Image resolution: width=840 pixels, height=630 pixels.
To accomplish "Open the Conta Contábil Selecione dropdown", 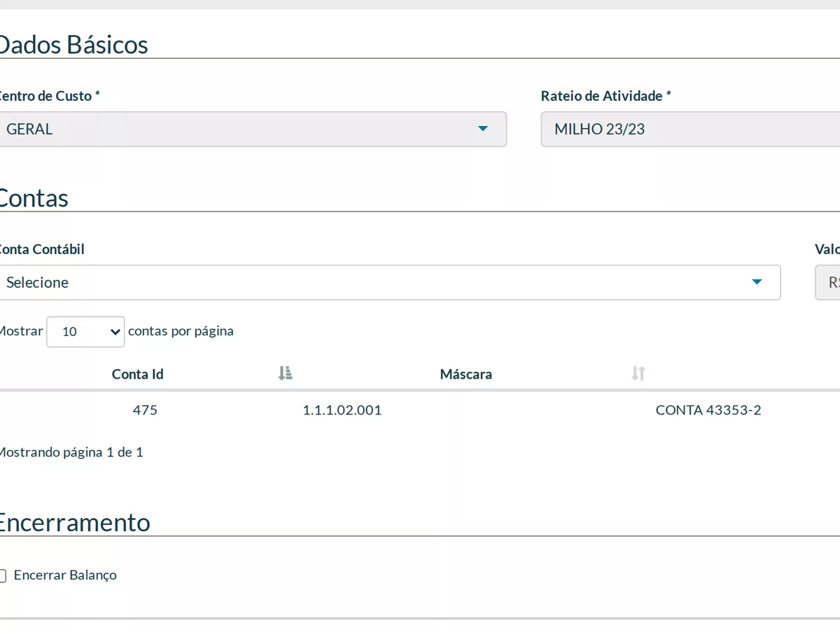I will click(x=389, y=282).
